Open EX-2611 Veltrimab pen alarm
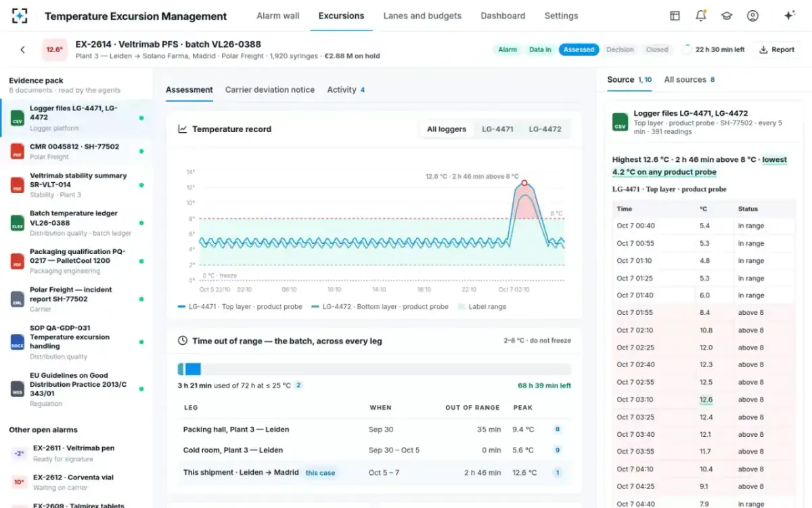 coord(76,453)
